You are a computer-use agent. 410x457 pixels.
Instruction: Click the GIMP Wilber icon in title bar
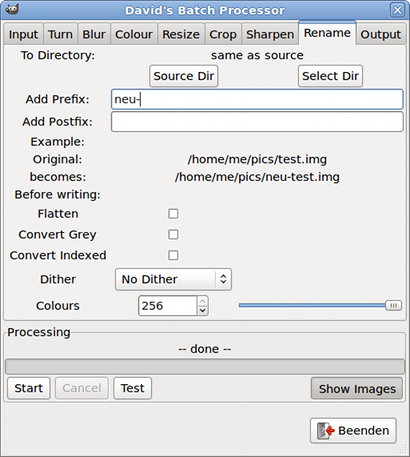12,9
